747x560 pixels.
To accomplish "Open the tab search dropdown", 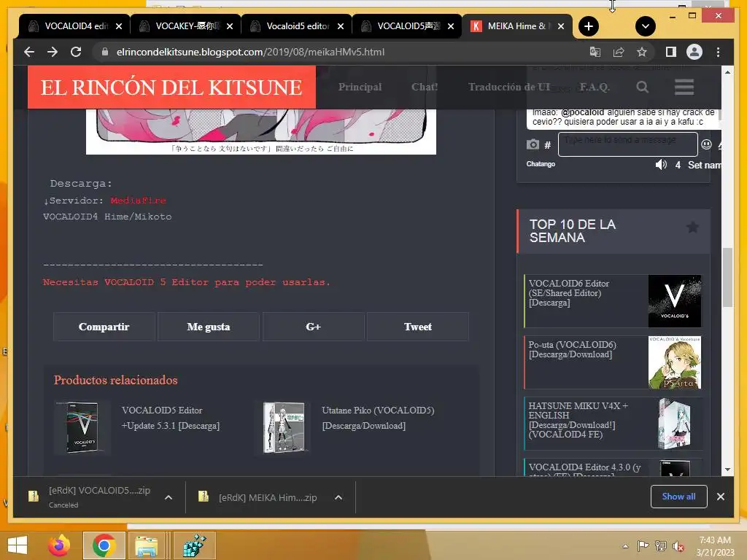I will coord(646,26).
